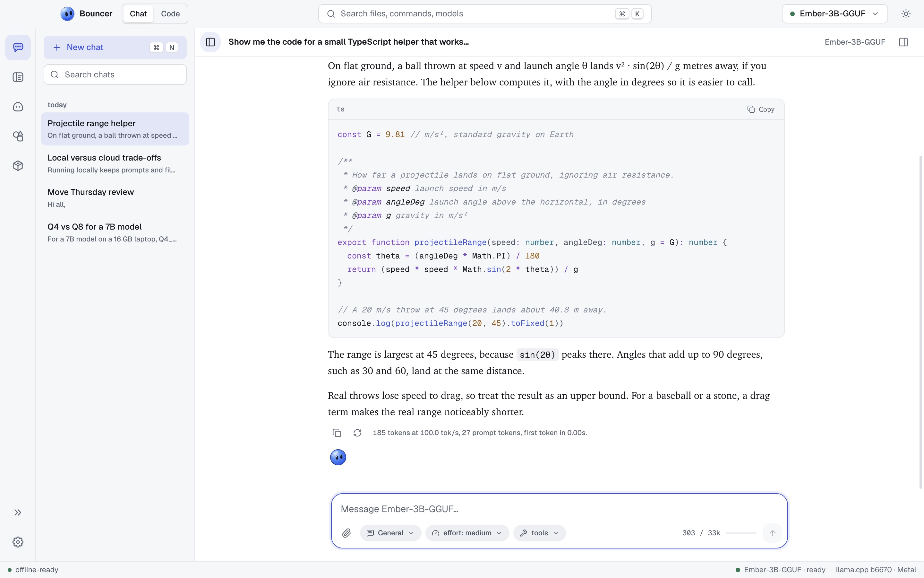Click the conversation vertical scrollbar

pos(920,322)
